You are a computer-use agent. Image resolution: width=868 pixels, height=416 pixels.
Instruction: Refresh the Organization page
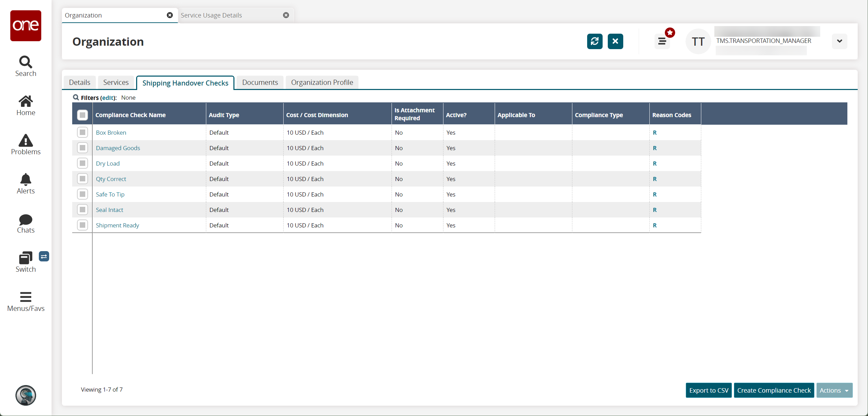595,42
